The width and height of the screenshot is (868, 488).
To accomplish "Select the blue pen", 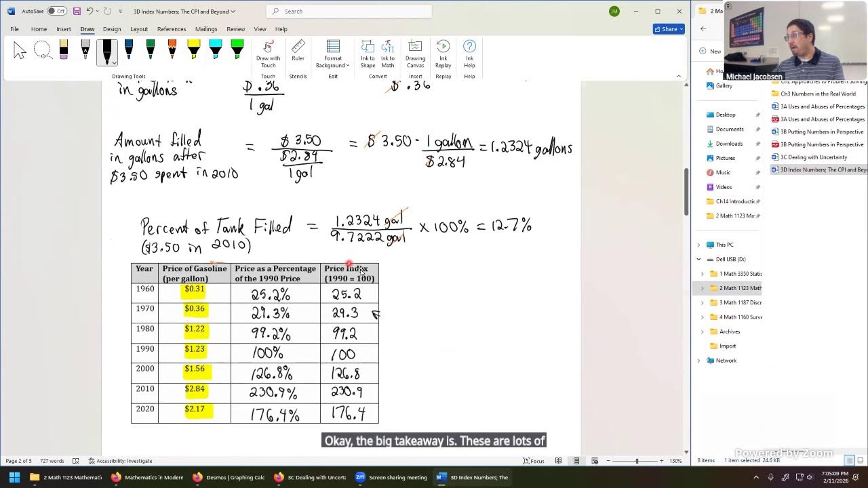I will [129, 50].
